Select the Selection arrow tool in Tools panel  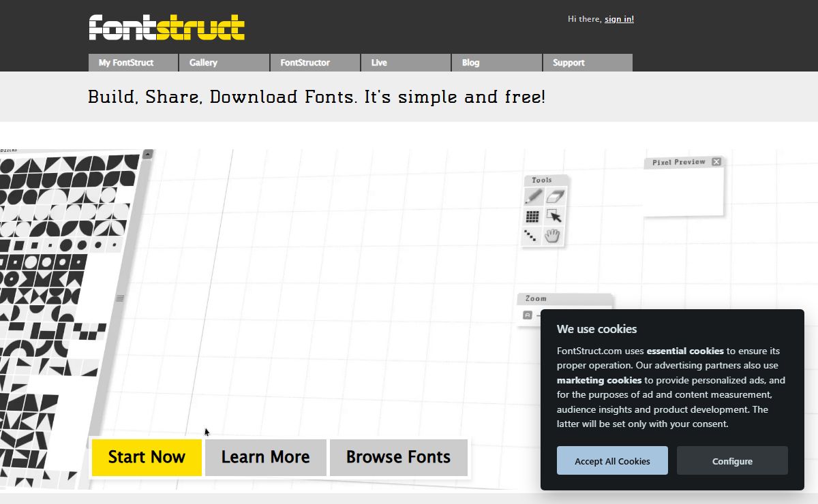(x=554, y=217)
